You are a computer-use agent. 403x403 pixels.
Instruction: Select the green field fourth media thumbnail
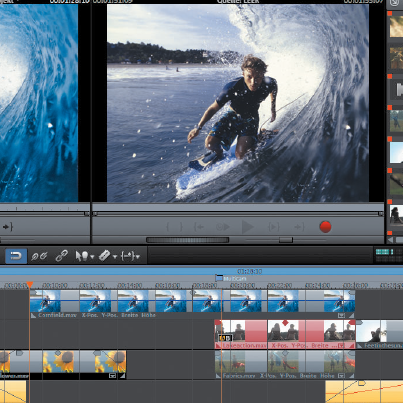396,120
